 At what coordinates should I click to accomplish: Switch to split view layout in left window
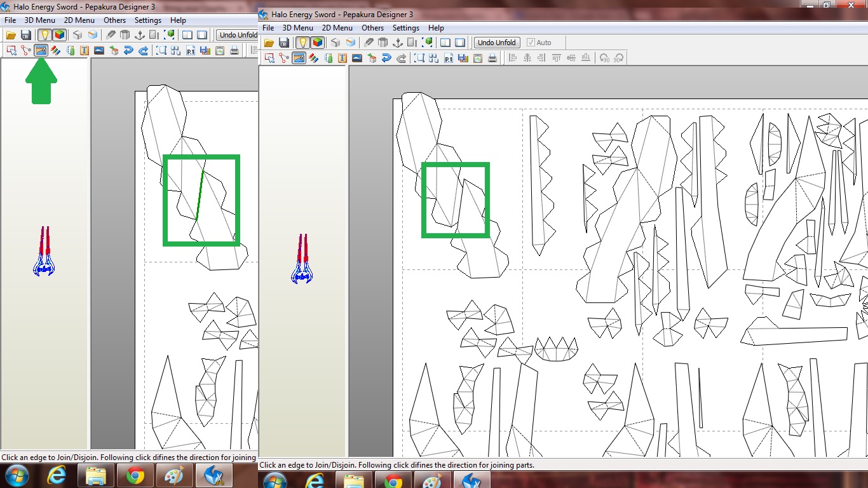[x=187, y=35]
